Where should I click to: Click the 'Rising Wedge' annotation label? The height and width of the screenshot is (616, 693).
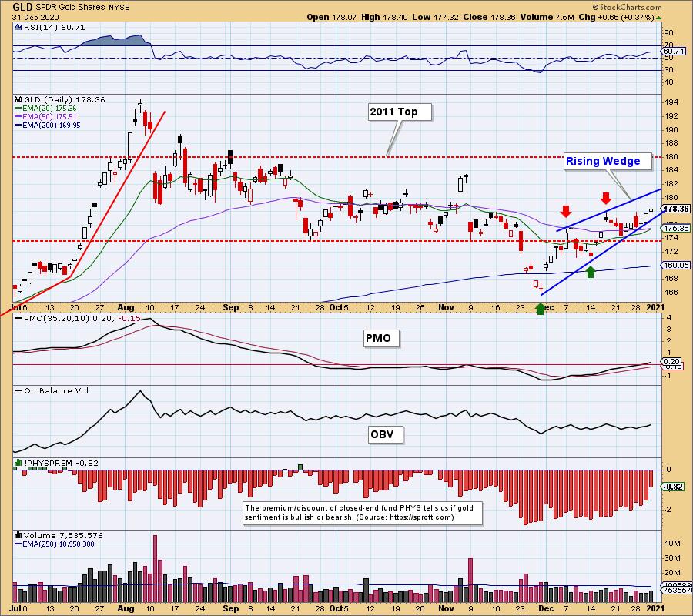tap(608, 161)
